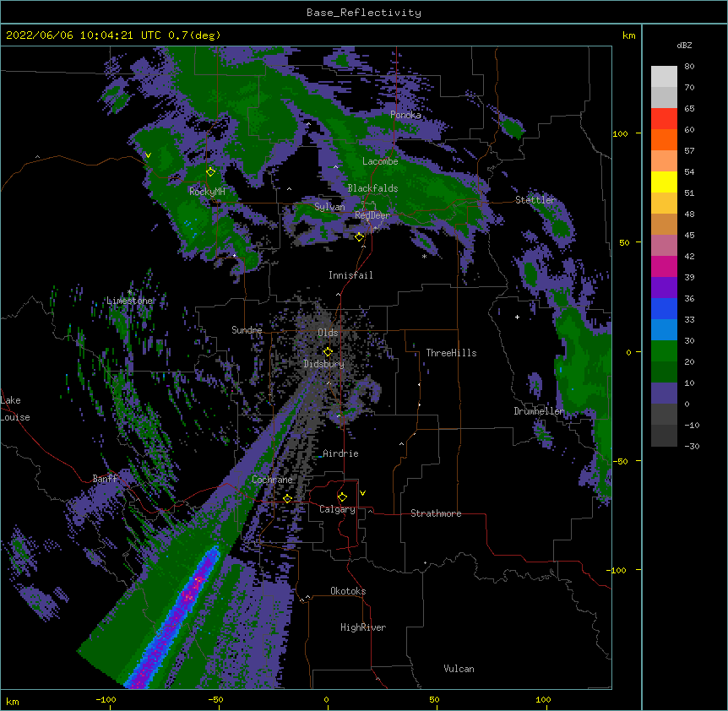Click the yellow diamond marker above Calgary label
The width and height of the screenshot is (728, 711).
[x=342, y=497]
